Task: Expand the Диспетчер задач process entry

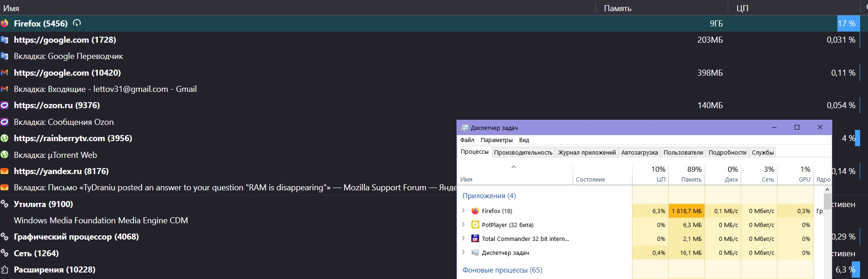Action: (x=463, y=253)
